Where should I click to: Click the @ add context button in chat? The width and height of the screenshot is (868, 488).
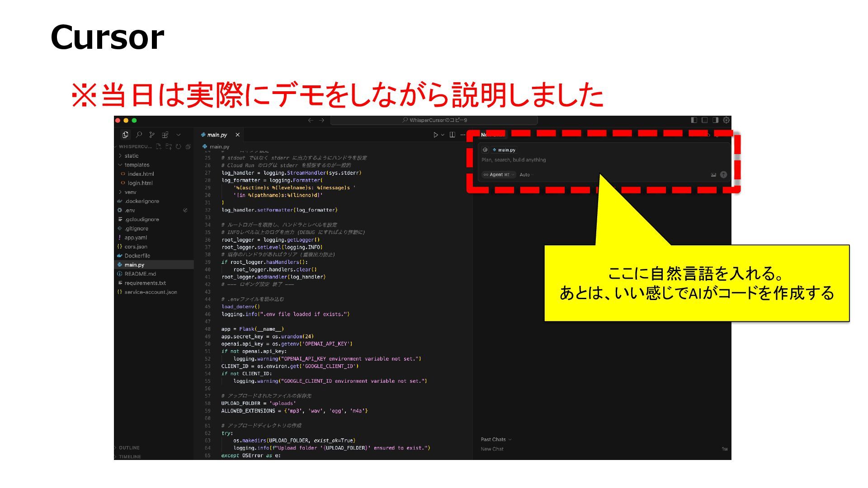485,150
